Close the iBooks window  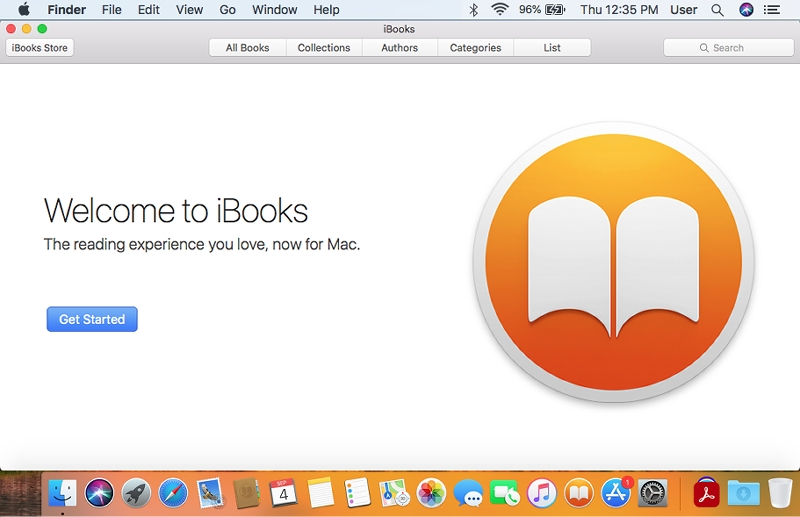pos(11,29)
